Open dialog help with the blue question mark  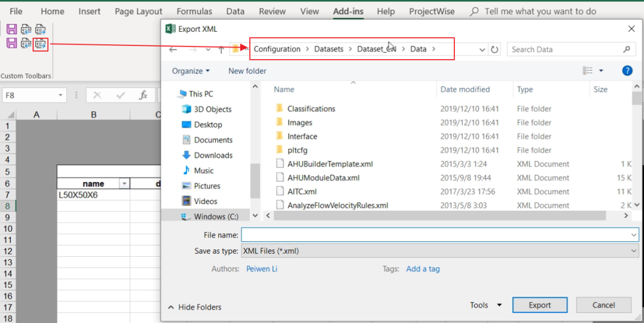tap(627, 71)
